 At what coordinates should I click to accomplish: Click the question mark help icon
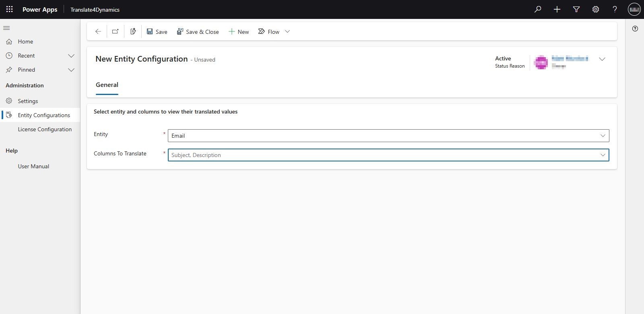615,9
